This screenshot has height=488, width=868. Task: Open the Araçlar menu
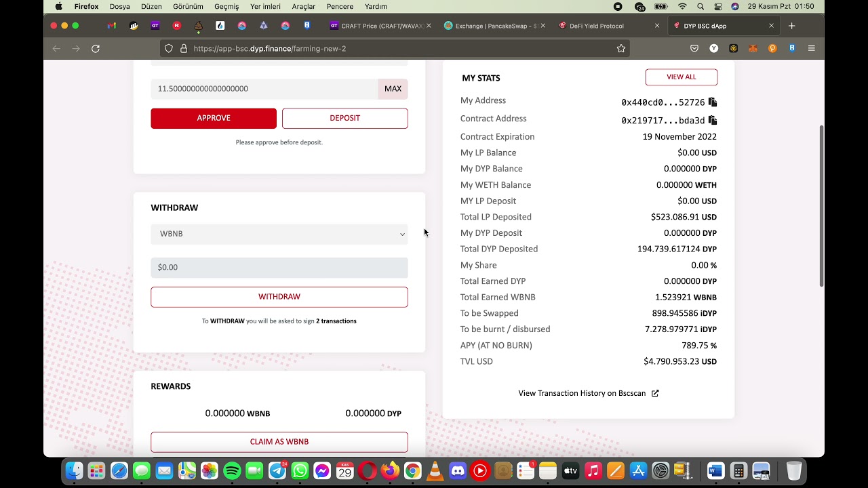coord(303,6)
